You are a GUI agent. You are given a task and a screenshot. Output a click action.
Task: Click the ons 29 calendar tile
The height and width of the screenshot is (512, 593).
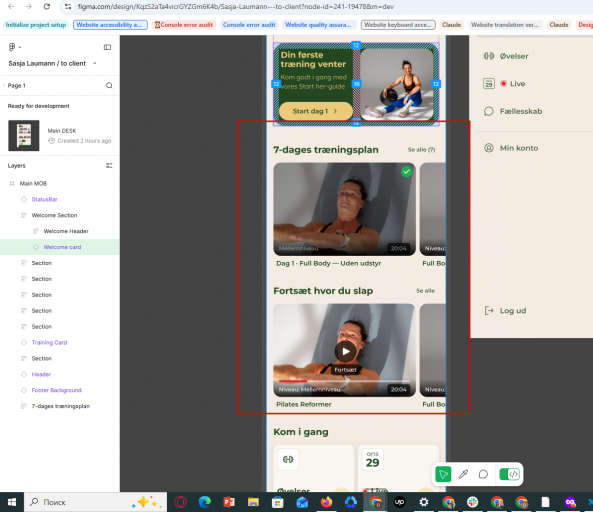(x=372, y=459)
